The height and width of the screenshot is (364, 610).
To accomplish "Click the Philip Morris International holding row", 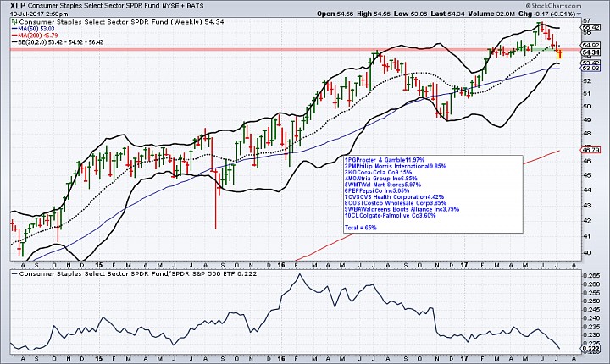I will pyautogui.click(x=396, y=166).
